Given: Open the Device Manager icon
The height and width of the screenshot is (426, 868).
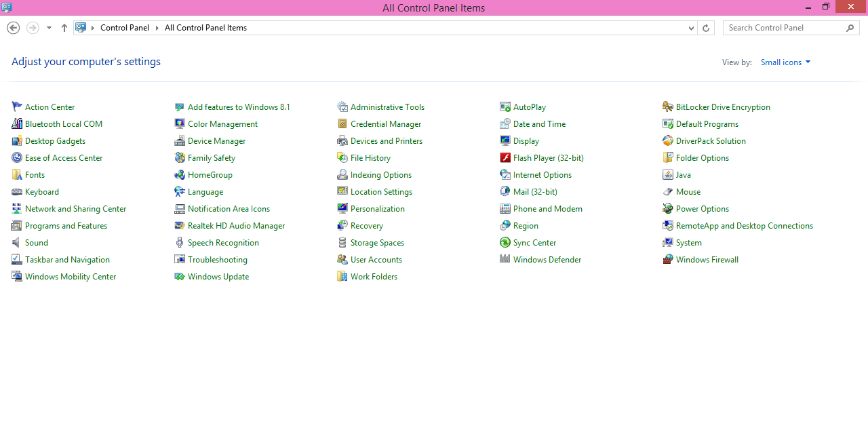Looking at the screenshot, I should pos(180,140).
